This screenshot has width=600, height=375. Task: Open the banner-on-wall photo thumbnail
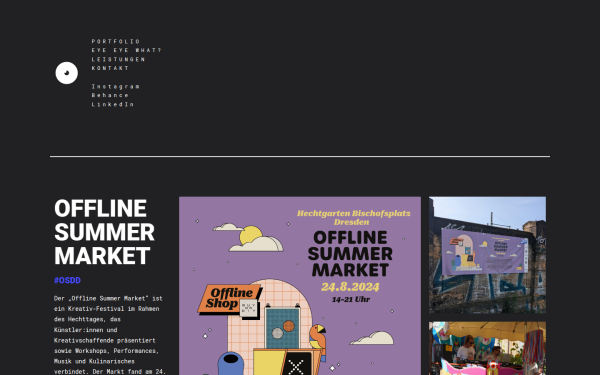pyautogui.click(x=487, y=255)
